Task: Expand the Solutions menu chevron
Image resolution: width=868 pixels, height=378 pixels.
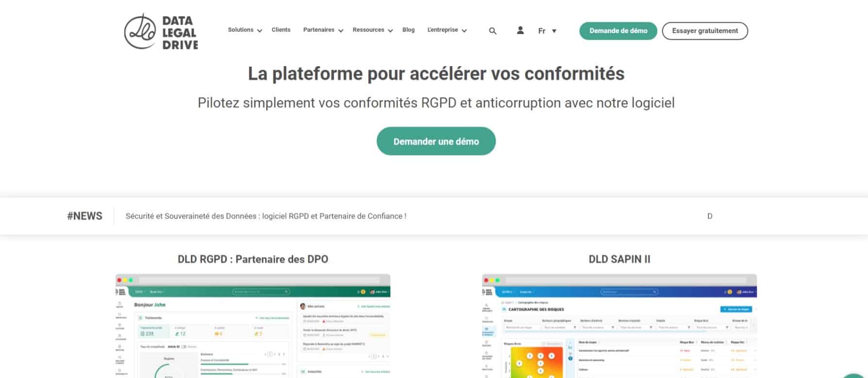Action: click(260, 31)
